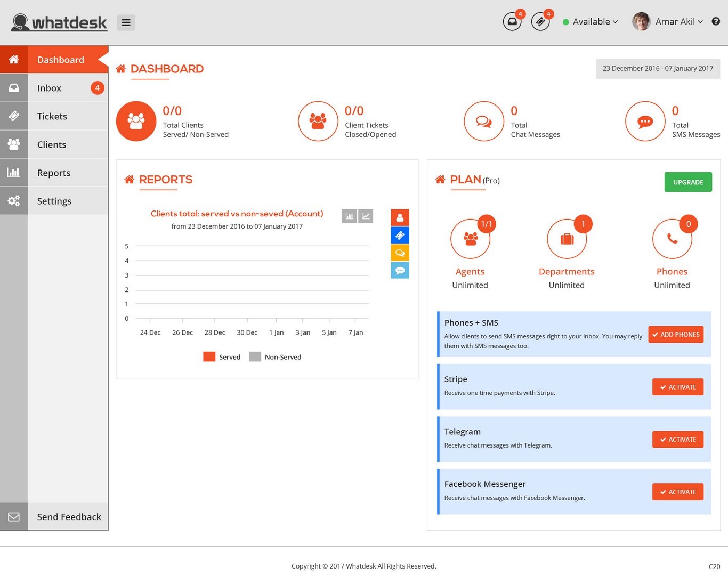Open the Available status dropdown
The image size is (728, 584).
click(591, 21)
